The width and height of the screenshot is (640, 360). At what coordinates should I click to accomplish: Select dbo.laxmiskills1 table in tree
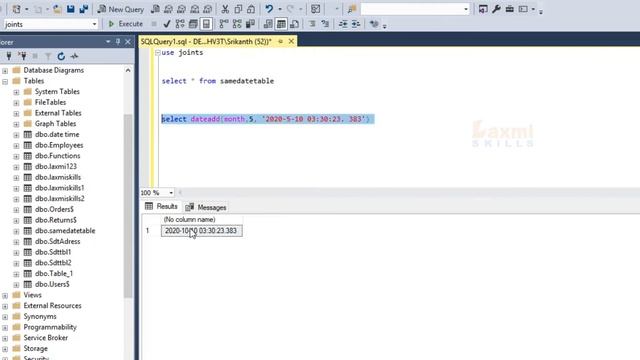pos(60,188)
